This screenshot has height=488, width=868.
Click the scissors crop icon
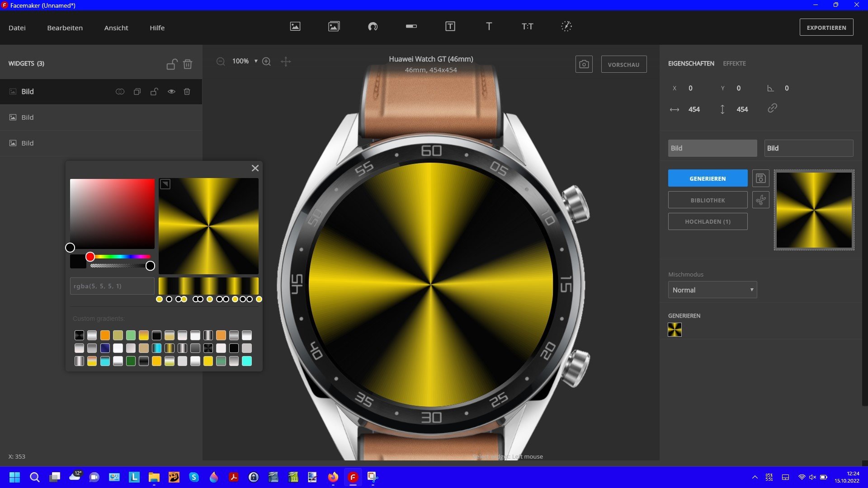tap(761, 200)
